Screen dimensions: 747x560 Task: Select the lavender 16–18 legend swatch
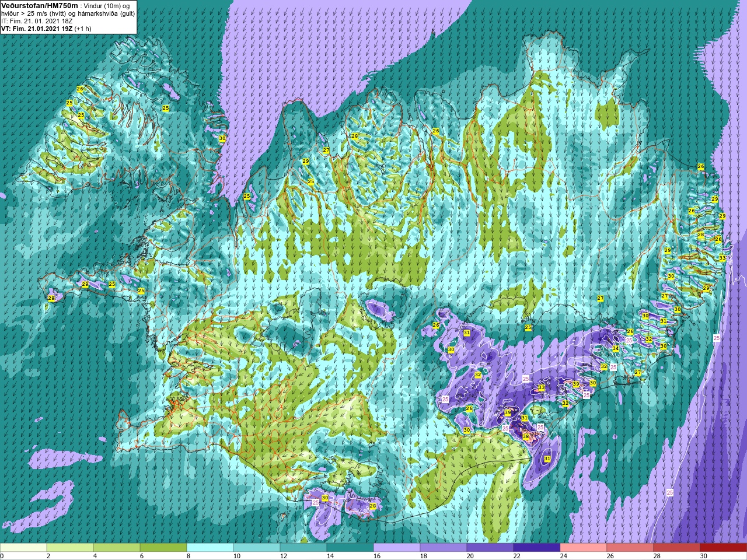tap(397, 548)
